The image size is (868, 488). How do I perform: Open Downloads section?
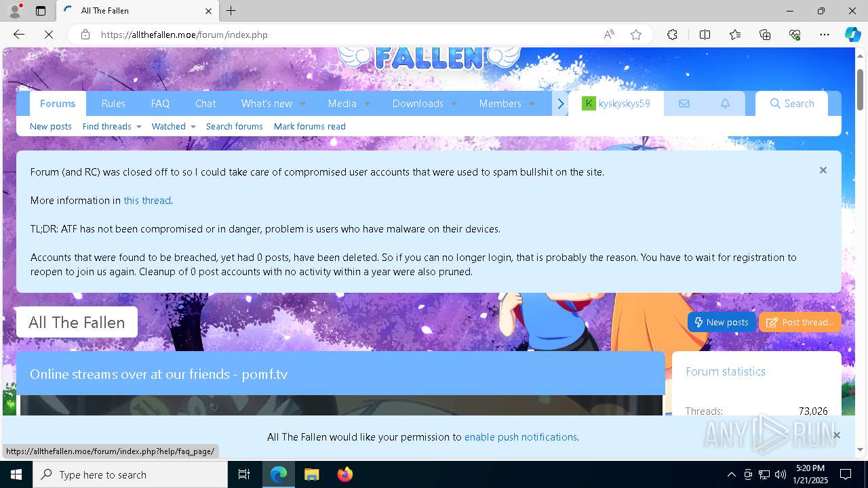(x=418, y=104)
